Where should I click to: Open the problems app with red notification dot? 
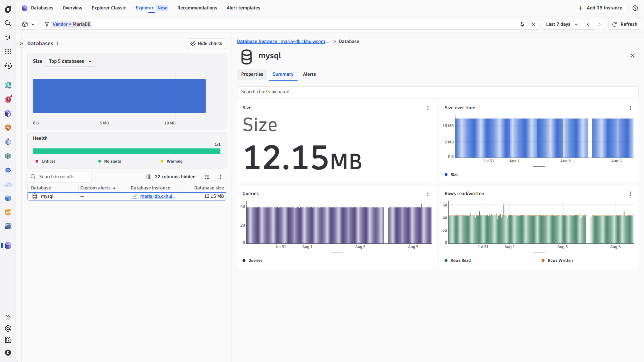pyautogui.click(x=8, y=99)
